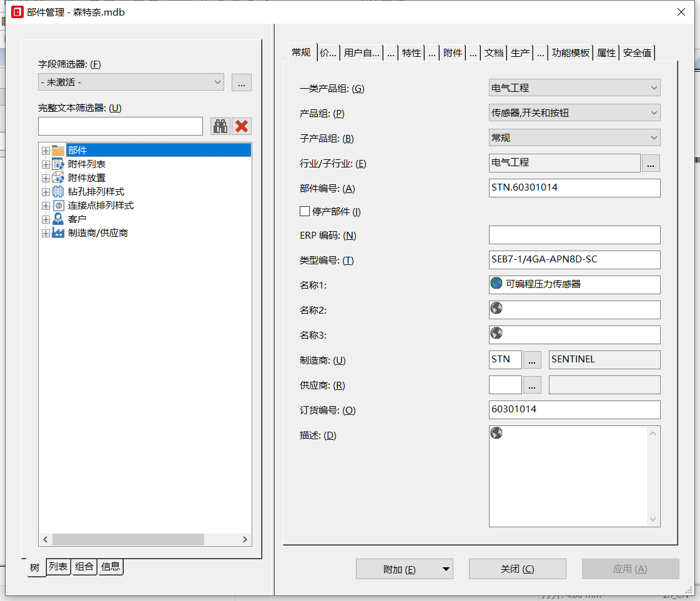Switch to the 附件 tab
Image resolution: width=700 pixels, height=601 pixels.
click(x=453, y=53)
